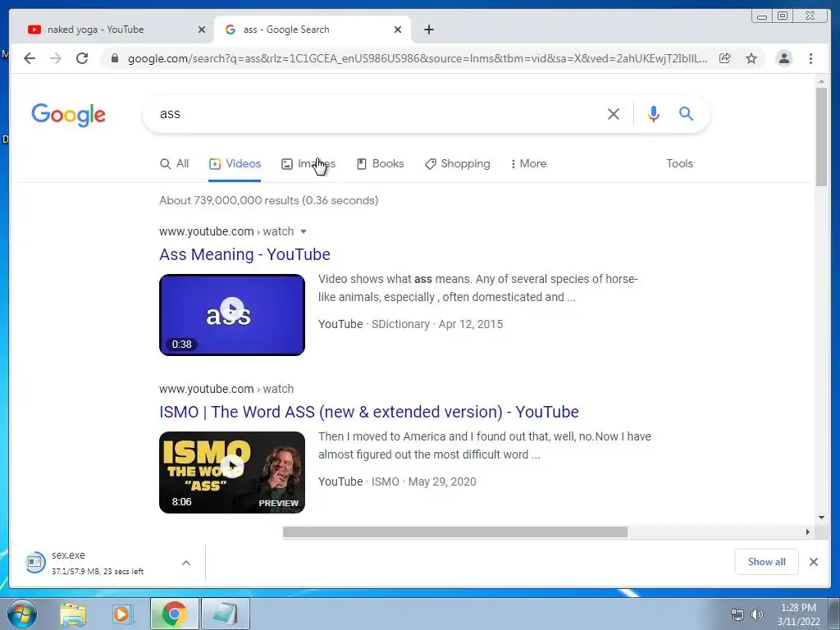
Task: Expand the sex.exe download options chevron
Action: click(x=186, y=563)
